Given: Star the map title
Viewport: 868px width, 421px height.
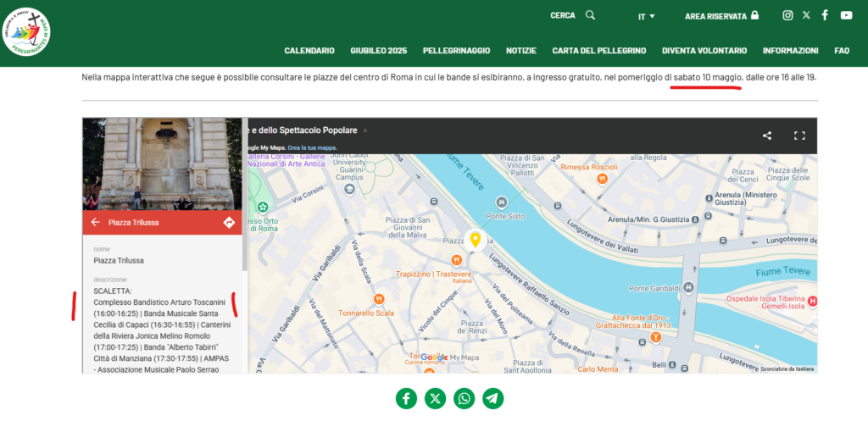Looking at the screenshot, I should (364, 130).
